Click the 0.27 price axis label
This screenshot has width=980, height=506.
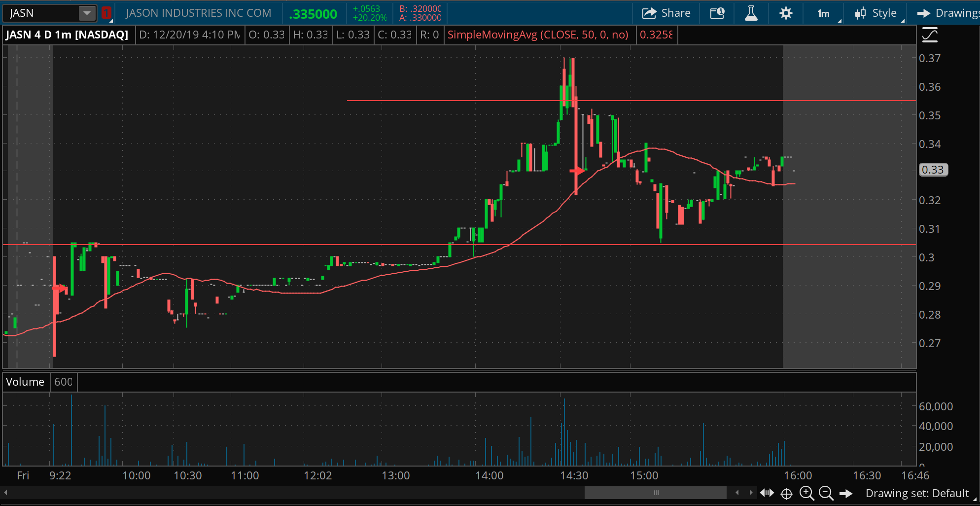point(930,343)
